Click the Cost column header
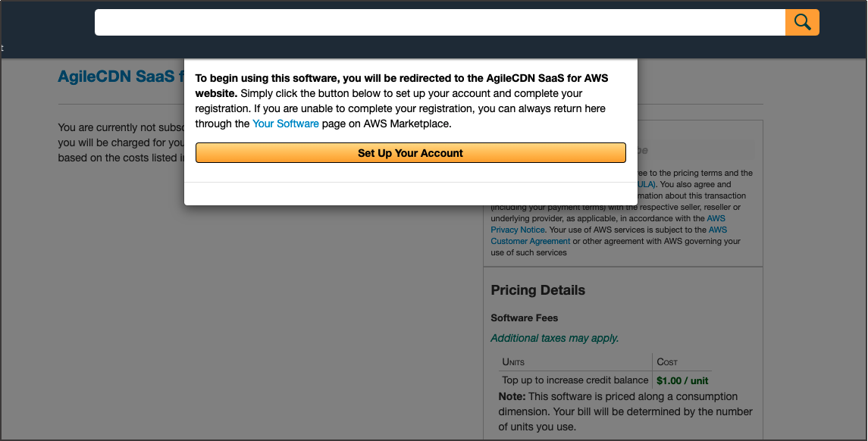 tap(667, 361)
